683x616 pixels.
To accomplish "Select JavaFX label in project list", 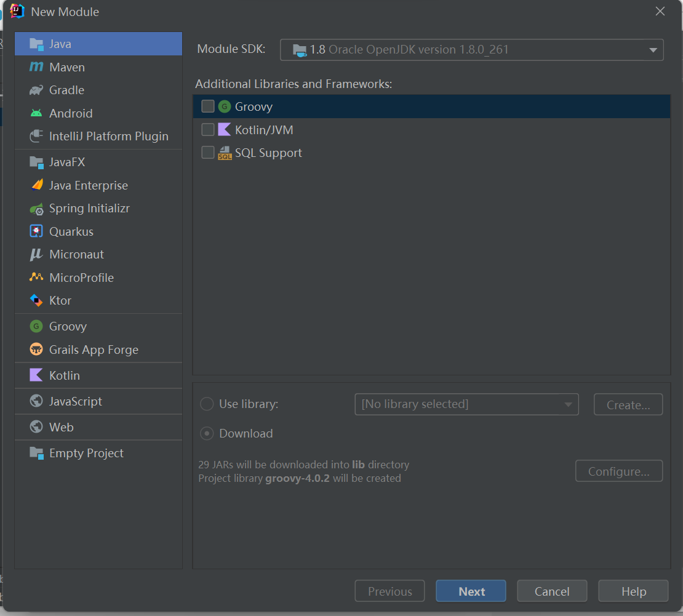I will point(67,162).
